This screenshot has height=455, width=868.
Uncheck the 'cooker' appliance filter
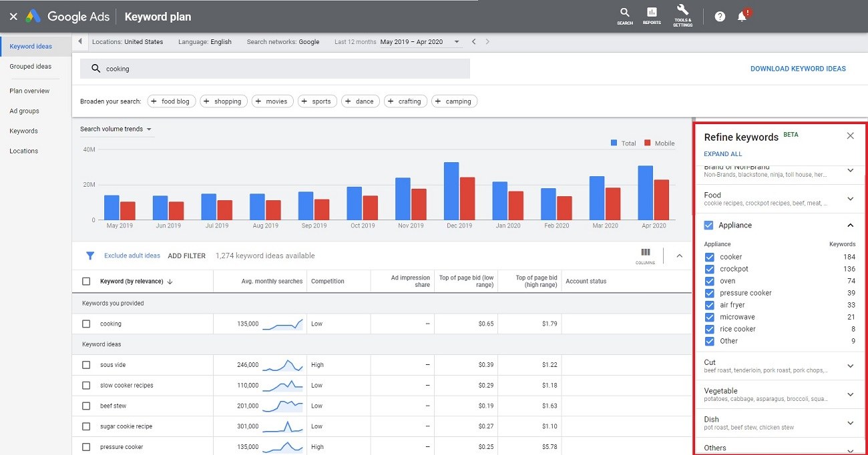coord(709,257)
